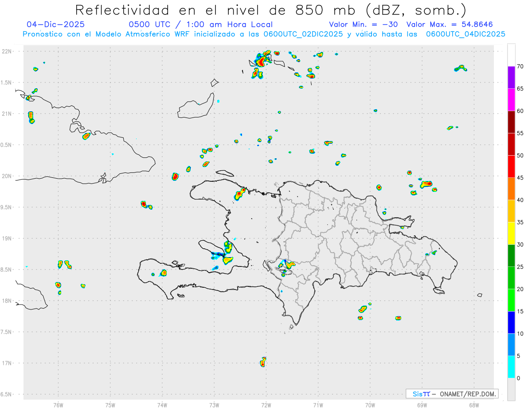Image resolution: width=532 pixels, height=411 pixels.
Task: Select the date label "04-Dic-2025"
Action: click(x=55, y=24)
